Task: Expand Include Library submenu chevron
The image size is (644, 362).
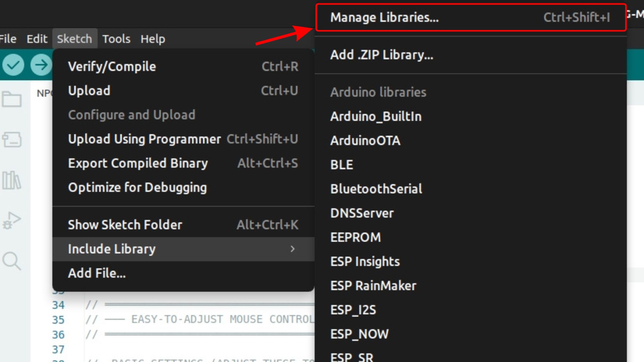Action: 292,249
